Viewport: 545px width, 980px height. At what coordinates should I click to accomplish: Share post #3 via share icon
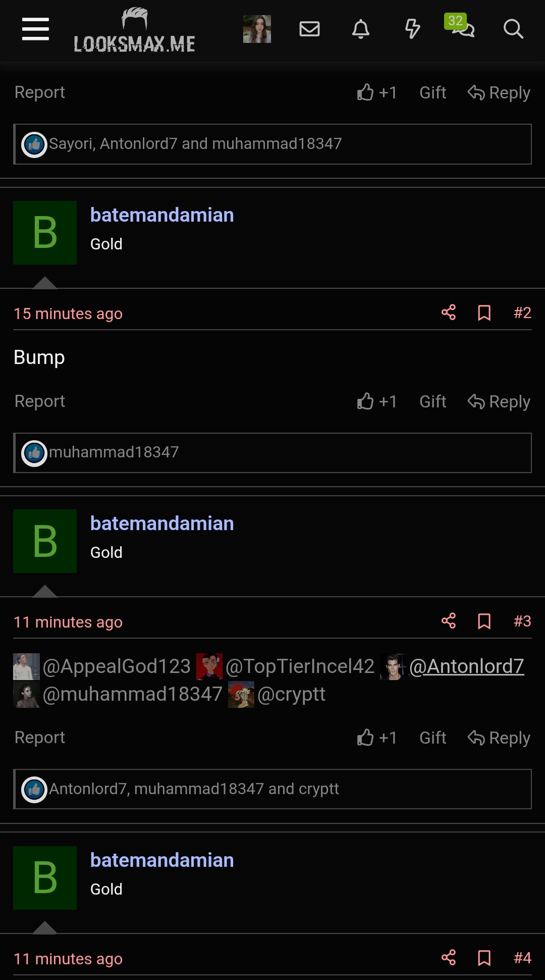pos(449,621)
